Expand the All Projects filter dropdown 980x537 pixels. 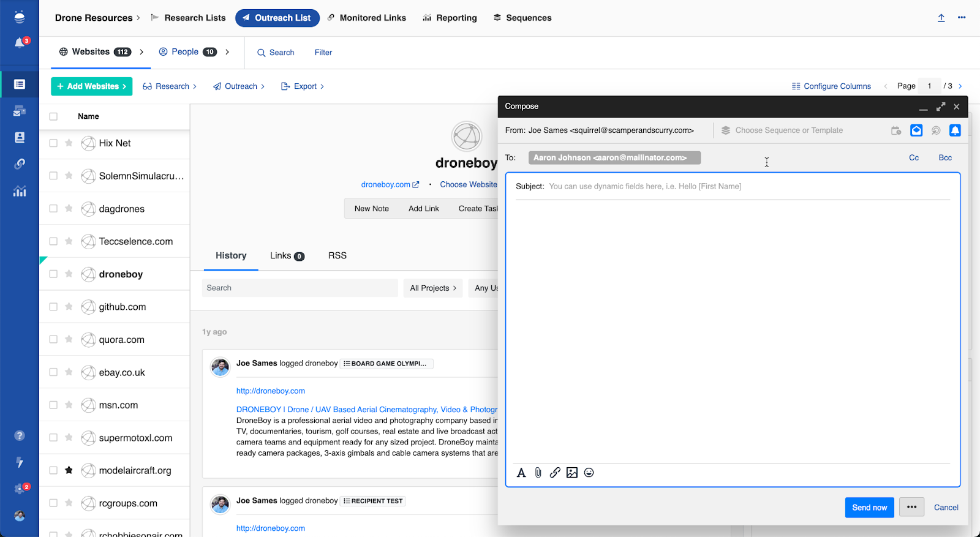coord(433,288)
